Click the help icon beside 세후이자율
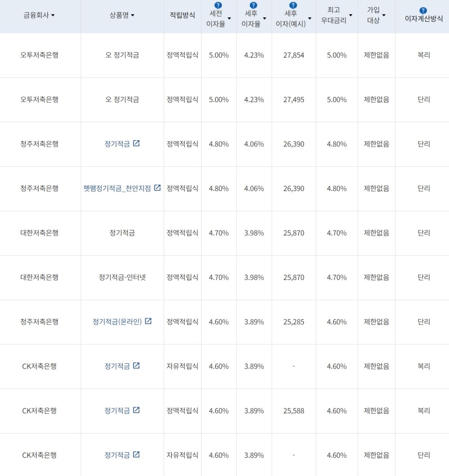 point(253,5)
